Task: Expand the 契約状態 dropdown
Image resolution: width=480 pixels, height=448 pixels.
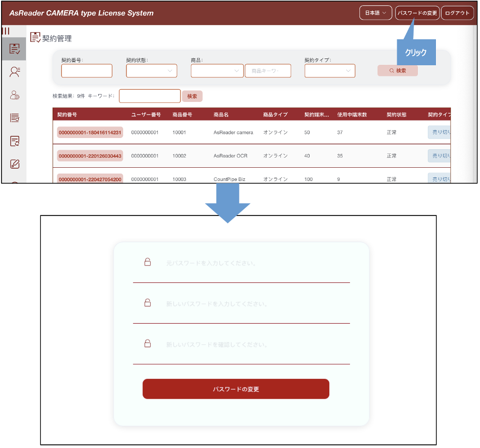Action: coord(151,71)
